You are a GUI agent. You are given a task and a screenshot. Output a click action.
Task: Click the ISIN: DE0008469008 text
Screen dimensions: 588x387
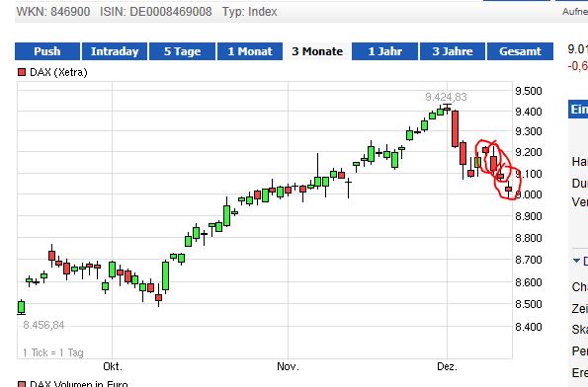155,12
